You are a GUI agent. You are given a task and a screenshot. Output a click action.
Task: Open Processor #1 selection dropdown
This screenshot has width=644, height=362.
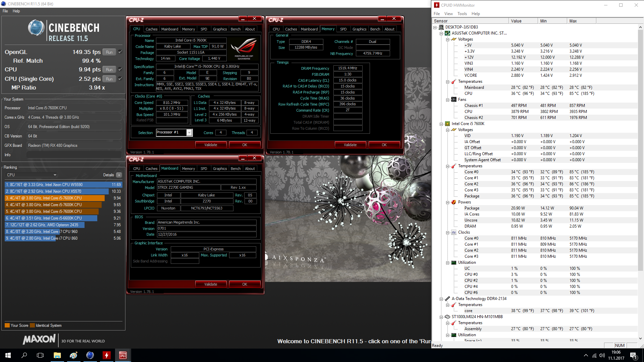pyautogui.click(x=189, y=133)
